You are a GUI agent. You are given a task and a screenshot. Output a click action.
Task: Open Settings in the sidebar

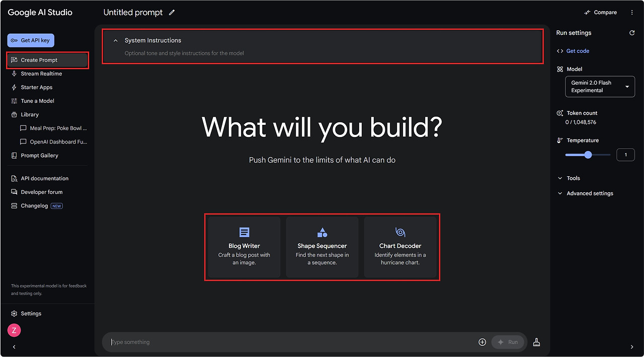point(31,314)
